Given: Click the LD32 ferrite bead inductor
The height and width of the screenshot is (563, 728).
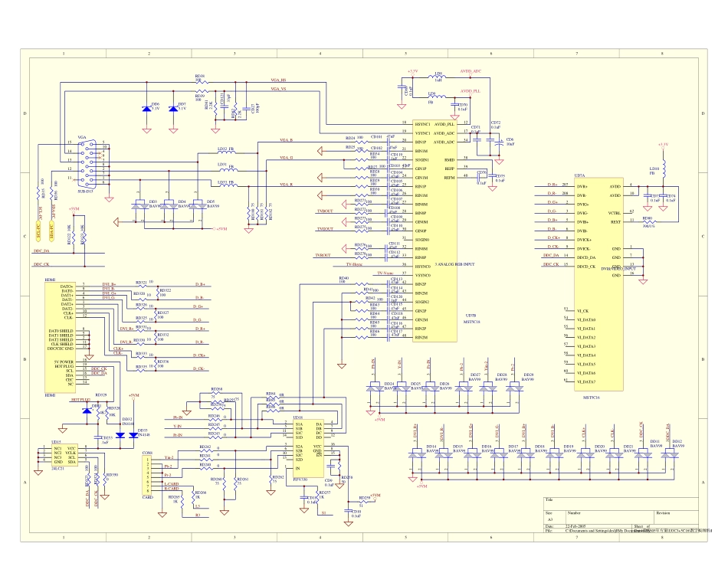Looking at the screenshot, I should [x=227, y=153].
